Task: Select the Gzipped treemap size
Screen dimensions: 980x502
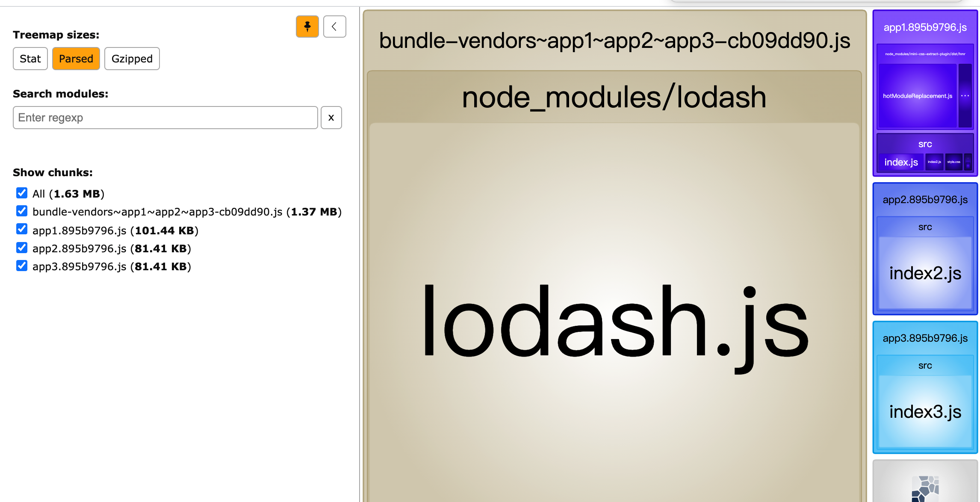Action: 132,59
